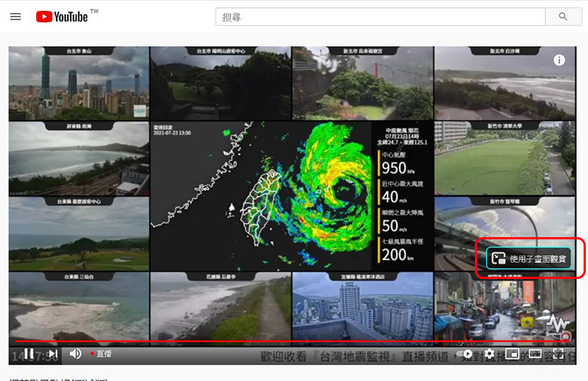Click the central radar map feed
The height and width of the screenshot is (381, 588).
(291, 196)
